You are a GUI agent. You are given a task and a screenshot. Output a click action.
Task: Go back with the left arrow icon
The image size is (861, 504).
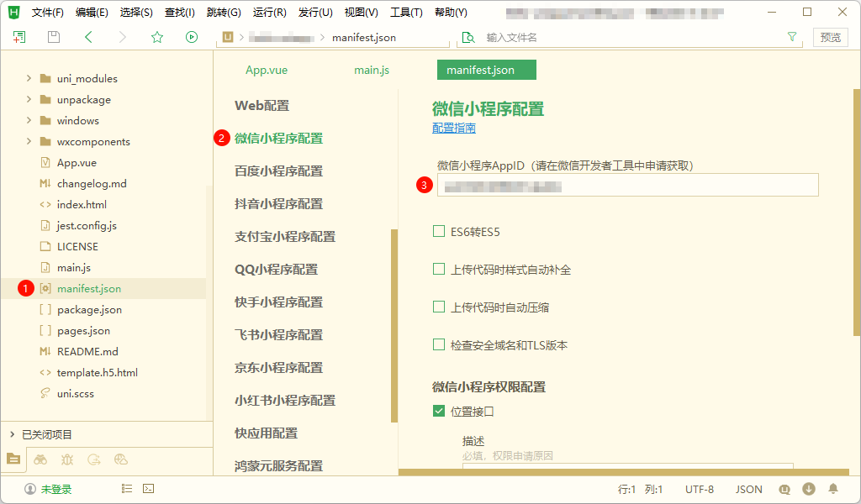pyautogui.click(x=88, y=37)
